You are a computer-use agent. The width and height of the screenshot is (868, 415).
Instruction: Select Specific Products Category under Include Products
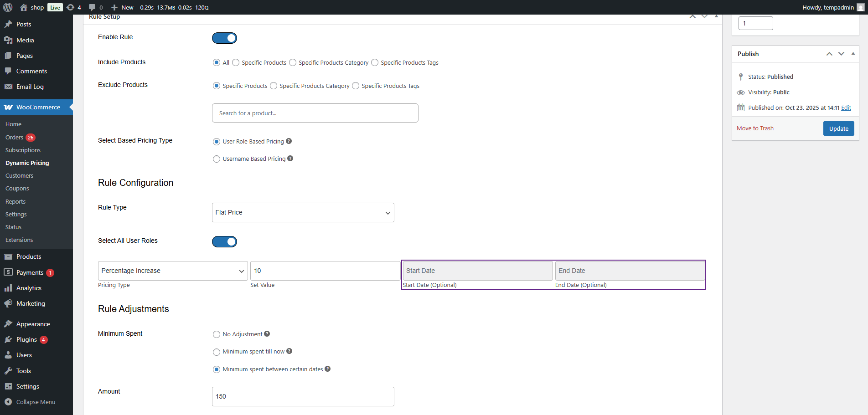(293, 63)
